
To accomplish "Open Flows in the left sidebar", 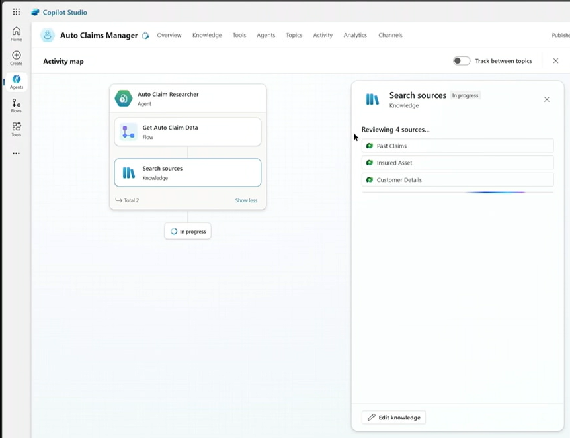I will pos(16,105).
